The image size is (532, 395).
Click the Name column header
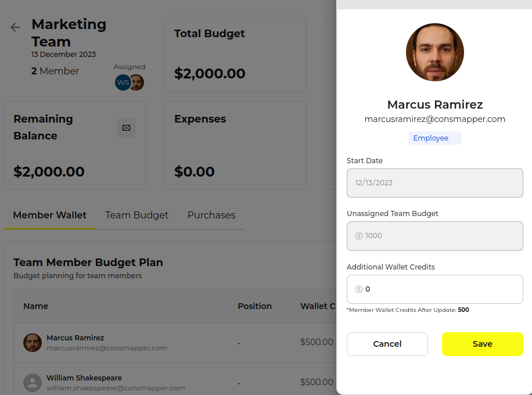tap(35, 306)
